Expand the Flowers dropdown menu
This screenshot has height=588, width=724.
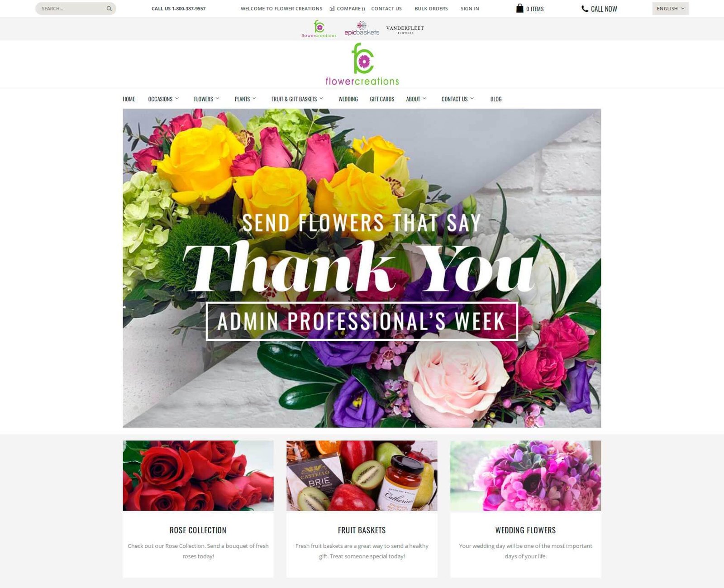(x=206, y=99)
